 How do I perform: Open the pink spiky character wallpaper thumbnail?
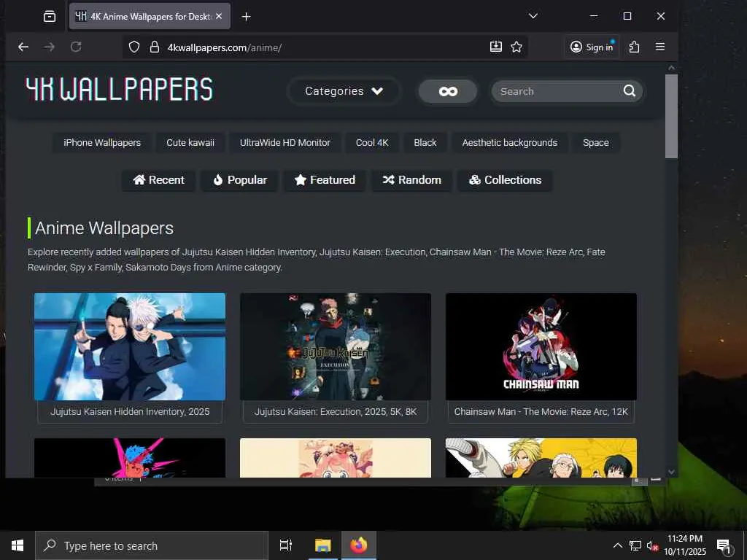tap(130, 458)
